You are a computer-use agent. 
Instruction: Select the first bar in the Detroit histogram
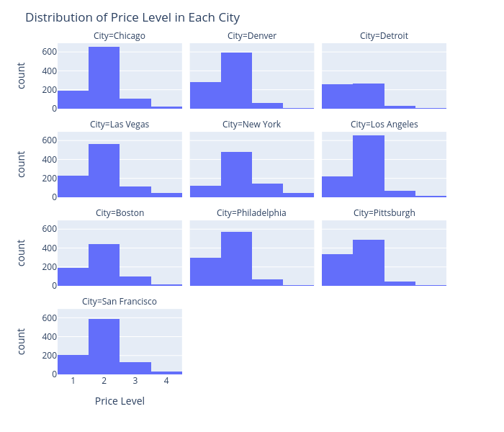click(x=337, y=96)
